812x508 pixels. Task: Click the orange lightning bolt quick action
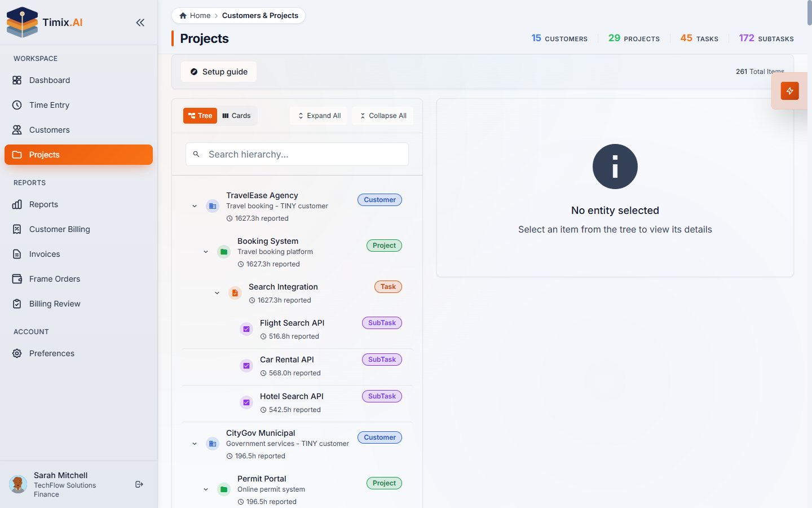789,91
